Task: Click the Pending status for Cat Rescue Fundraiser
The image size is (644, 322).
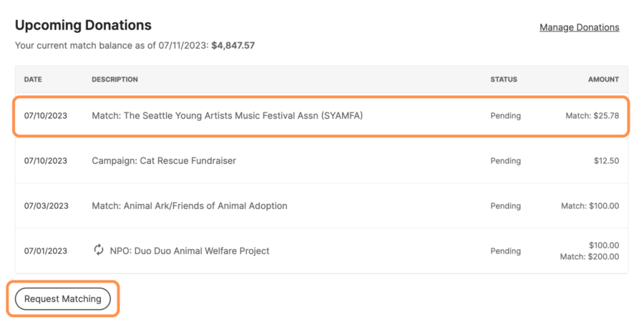Action: (x=505, y=160)
